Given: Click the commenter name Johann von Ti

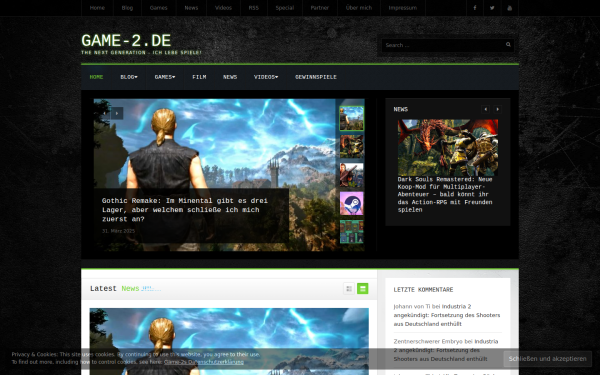Looking at the screenshot, I should pos(412,307).
